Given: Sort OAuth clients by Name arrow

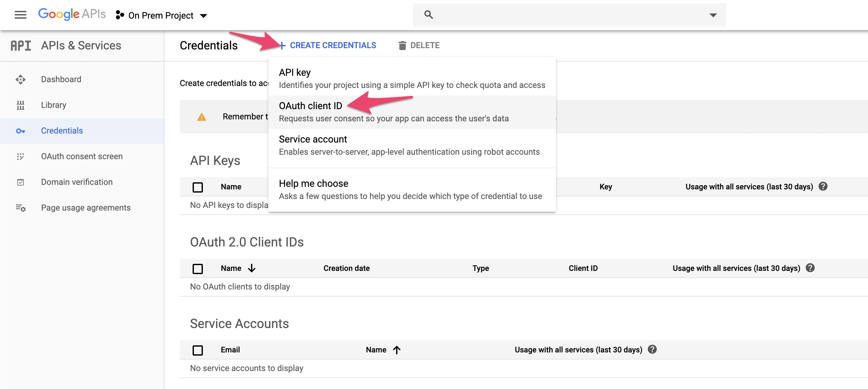Looking at the screenshot, I should click(251, 268).
